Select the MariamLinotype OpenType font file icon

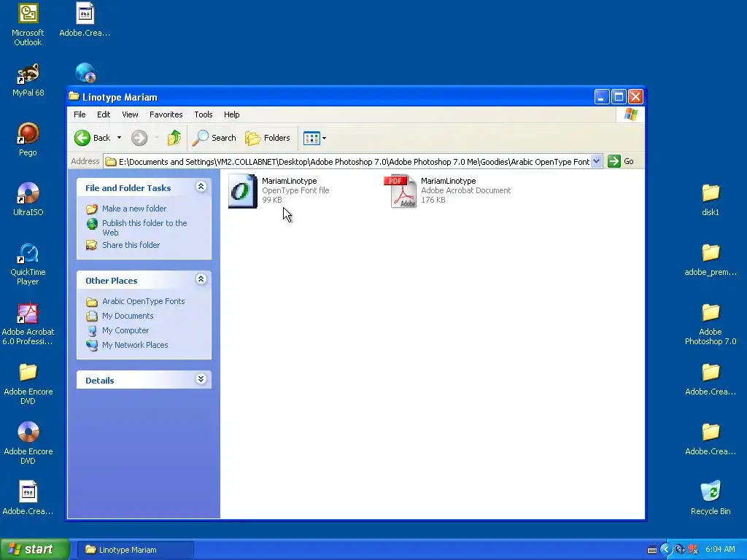242,191
